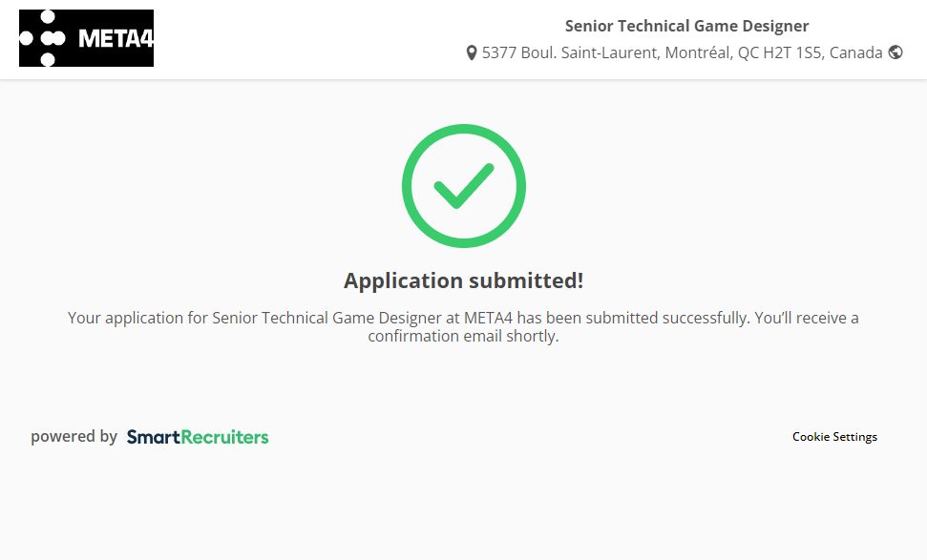Click the "powered by" footer text
The width and height of the screenshot is (927, 560).
tap(74, 437)
